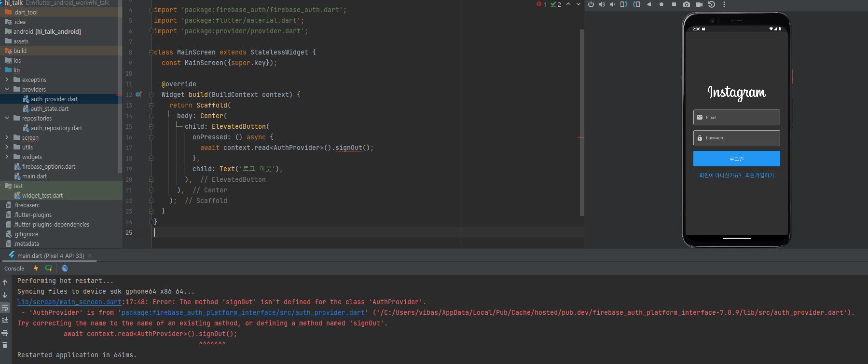Lower emulator volume with volume down icon

pyautogui.click(x=612, y=4)
